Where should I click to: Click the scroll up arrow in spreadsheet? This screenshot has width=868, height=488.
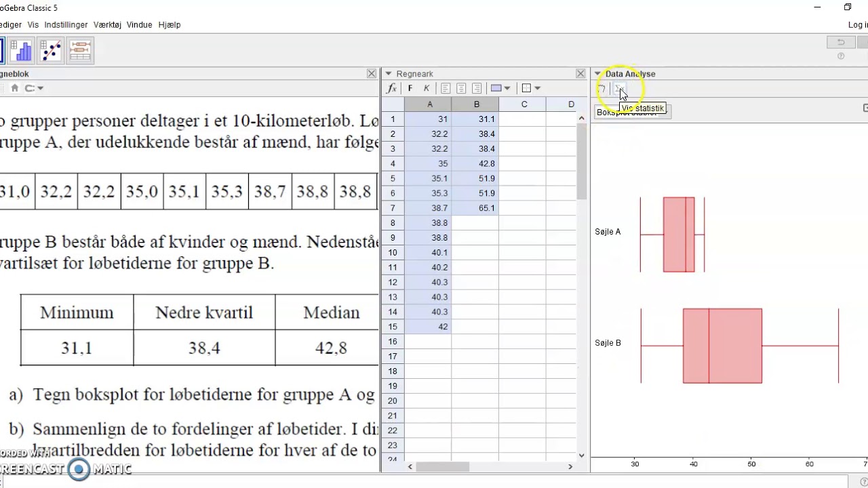(x=581, y=118)
